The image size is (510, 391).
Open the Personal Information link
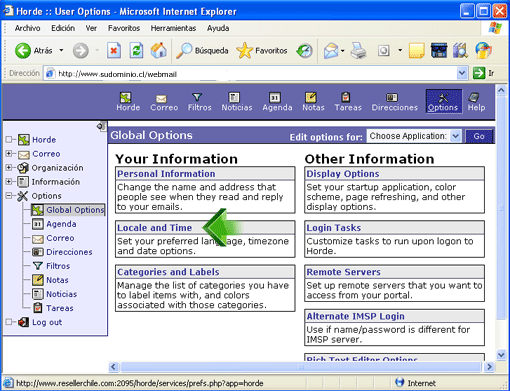(x=166, y=174)
